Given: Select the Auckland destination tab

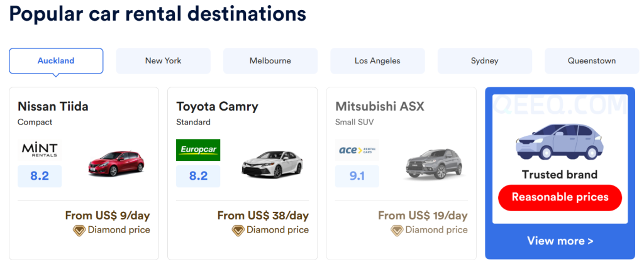Looking at the screenshot, I should click(x=56, y=61).
